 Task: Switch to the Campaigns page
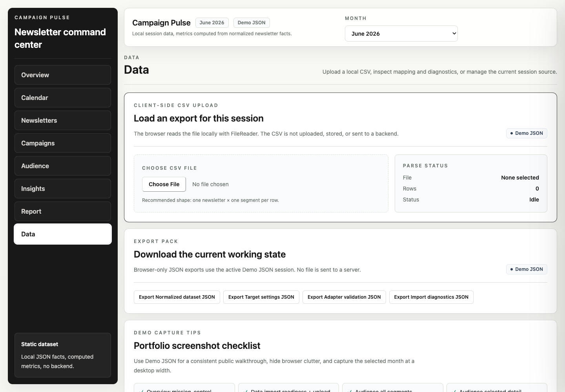(x=63, y=143)
